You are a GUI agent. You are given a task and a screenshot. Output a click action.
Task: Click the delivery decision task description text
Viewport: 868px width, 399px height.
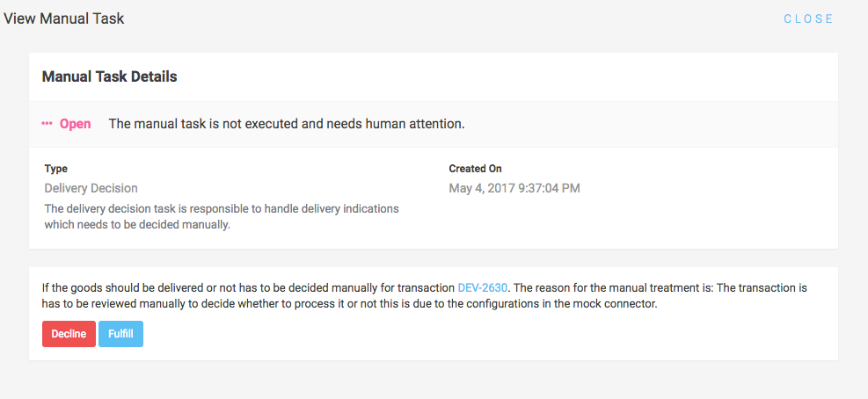pyautogui.click(x=221, y=216)
